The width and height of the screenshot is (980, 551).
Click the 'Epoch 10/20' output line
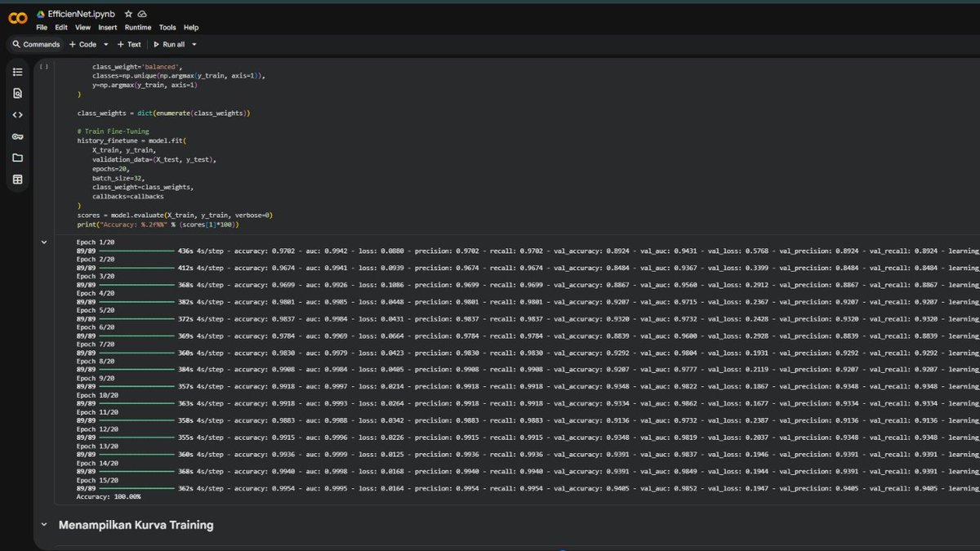(97, 395)
